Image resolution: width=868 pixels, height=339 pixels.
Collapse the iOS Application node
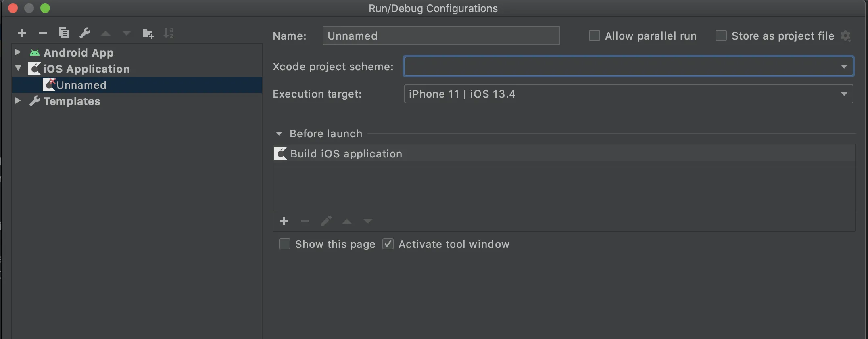coord(18,68)
